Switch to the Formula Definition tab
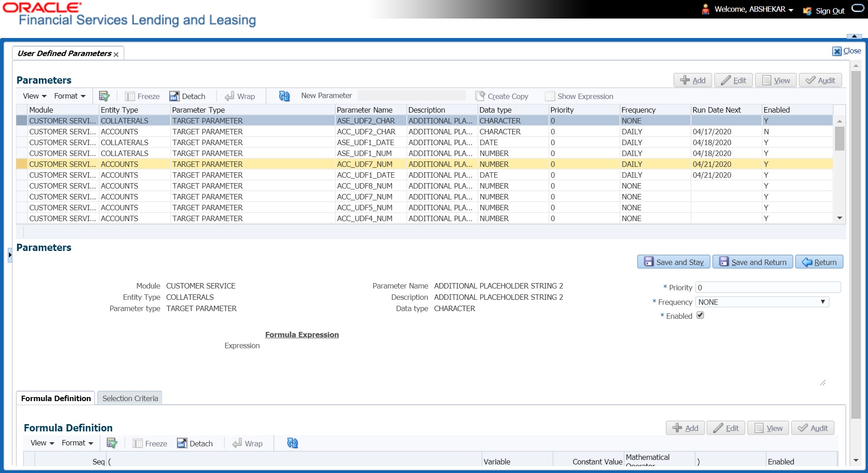This screenshot has width=868, height=473. pyautogui.click(x=56, y=398)
